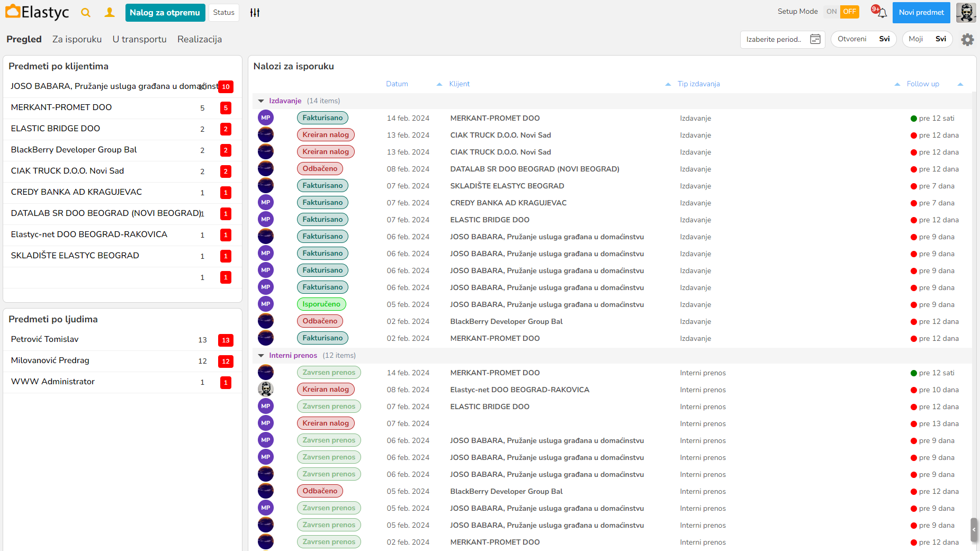
Task: Select Elastyc-net DOO BEOGRAD-RAKOVICA in clients panel
Action: point(122,235)
